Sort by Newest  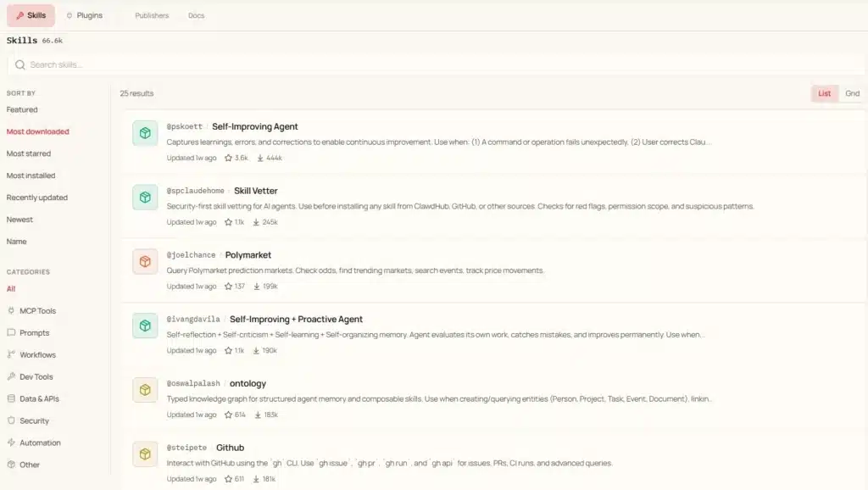point(19,220)
